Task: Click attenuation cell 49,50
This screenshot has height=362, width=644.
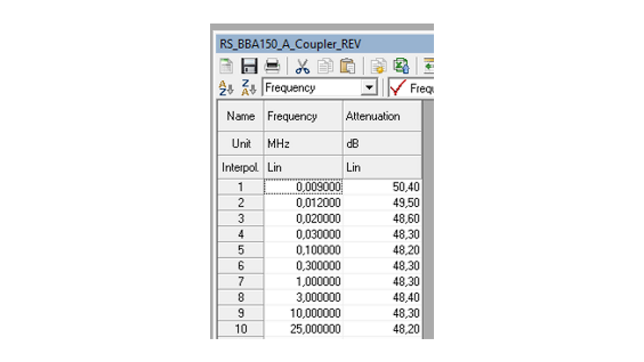Action: pyautogui.click(x=382, y=203)
